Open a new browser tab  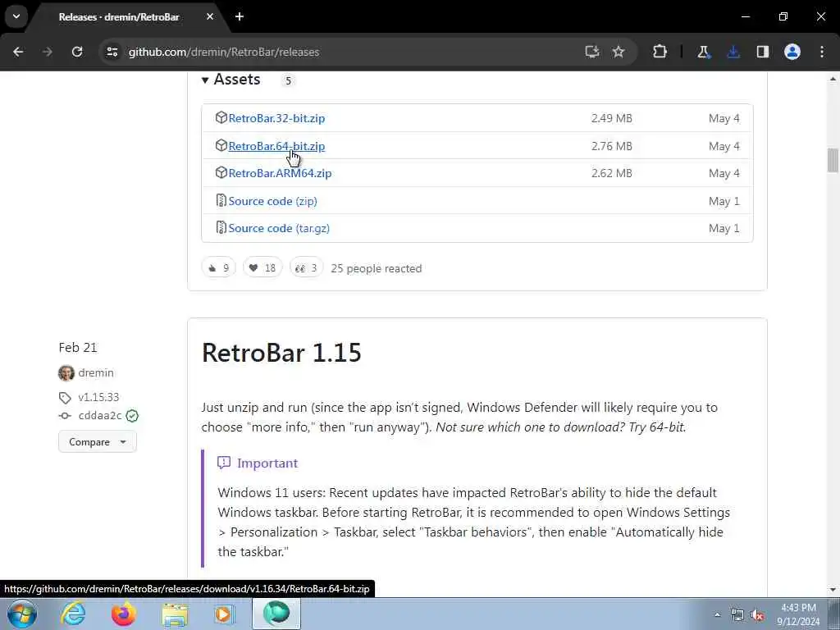tap(240, 16)
